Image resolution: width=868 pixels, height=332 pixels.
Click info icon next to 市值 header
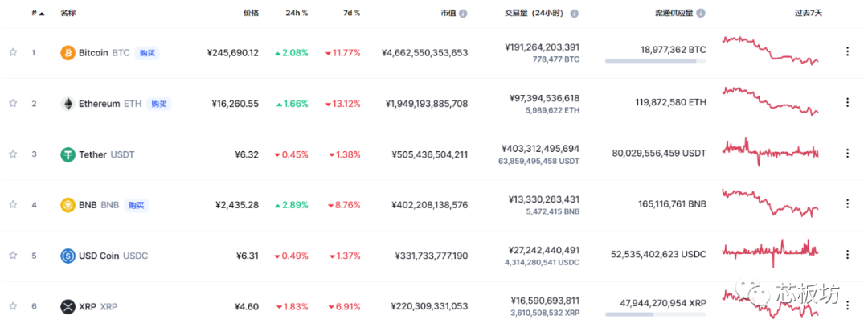[463, 14]
